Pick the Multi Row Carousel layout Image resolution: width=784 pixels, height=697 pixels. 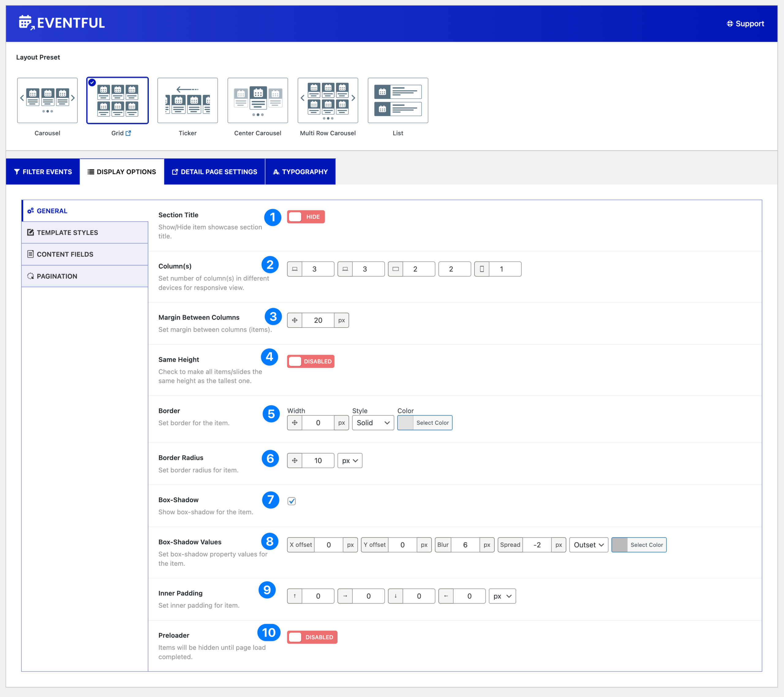coord(328,100)
